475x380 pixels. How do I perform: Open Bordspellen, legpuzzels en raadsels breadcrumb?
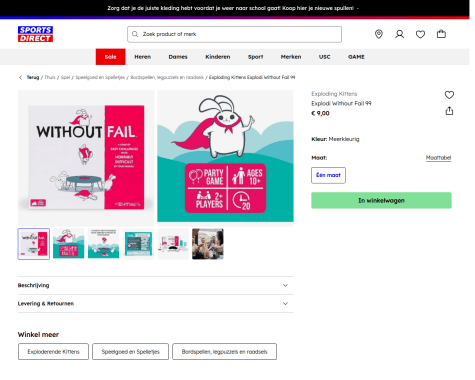click(167, 77)
